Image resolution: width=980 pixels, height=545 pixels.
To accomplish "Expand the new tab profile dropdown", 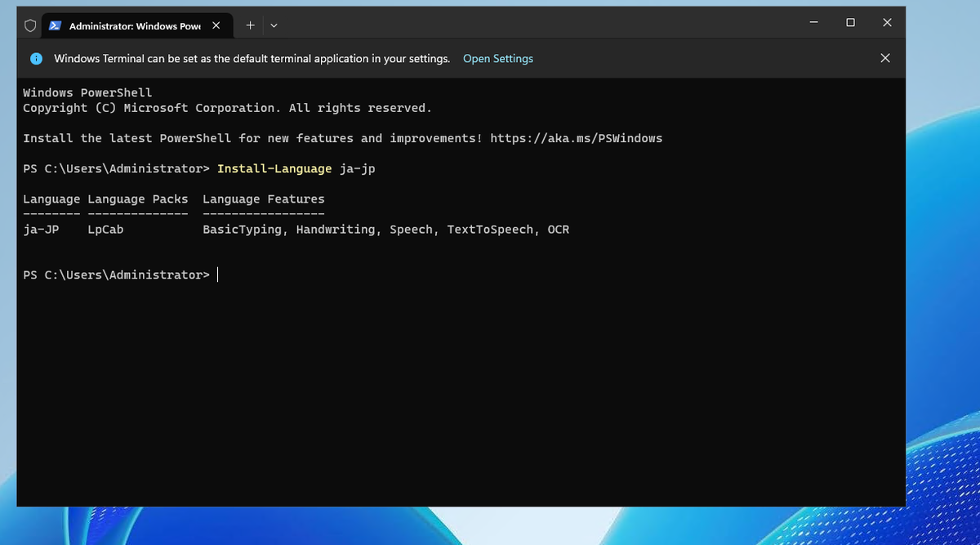I will click(x=274, y=25).
